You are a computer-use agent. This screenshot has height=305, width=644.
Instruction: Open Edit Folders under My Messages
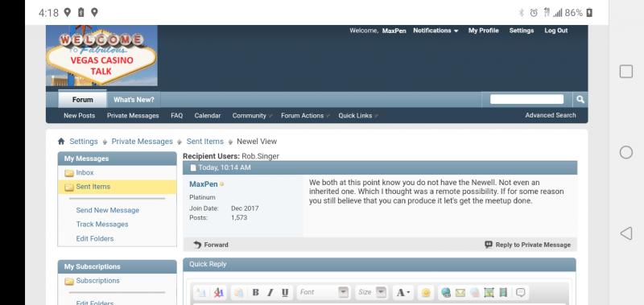pos(95,238)
